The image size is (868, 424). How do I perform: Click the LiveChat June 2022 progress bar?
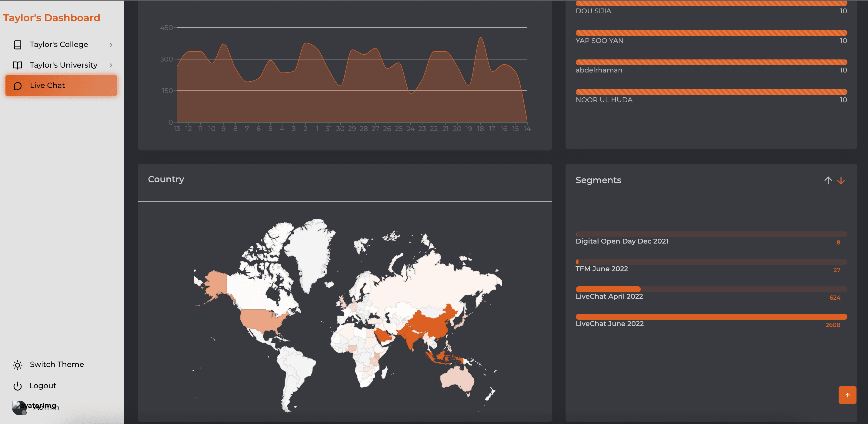tap(711, 317)
